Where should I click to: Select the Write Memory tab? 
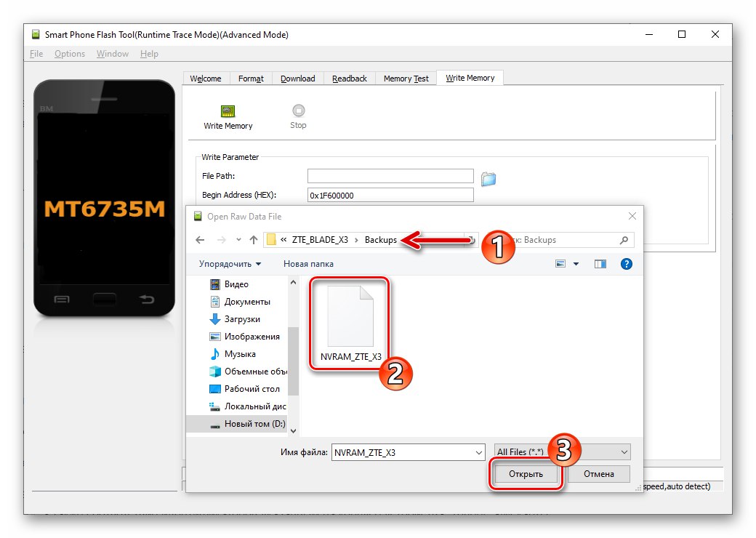[470, 78]
